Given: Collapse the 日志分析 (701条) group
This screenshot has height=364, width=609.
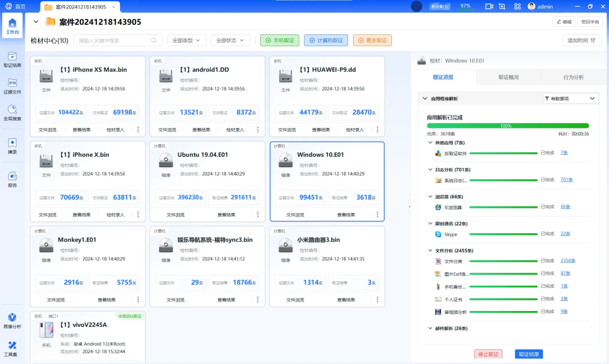Looking at the screenshot, I should coord(430,170).
